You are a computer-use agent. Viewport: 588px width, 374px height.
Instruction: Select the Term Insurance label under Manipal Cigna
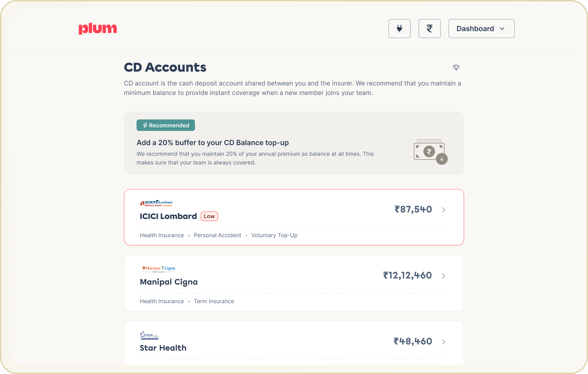coord(214,301)
